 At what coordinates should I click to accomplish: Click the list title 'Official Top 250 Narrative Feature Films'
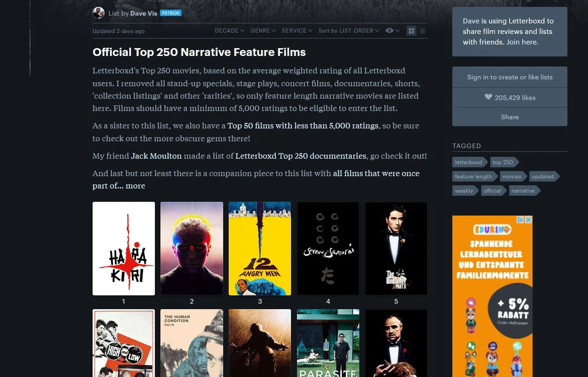pyautogui.click(x=199, y=52)
